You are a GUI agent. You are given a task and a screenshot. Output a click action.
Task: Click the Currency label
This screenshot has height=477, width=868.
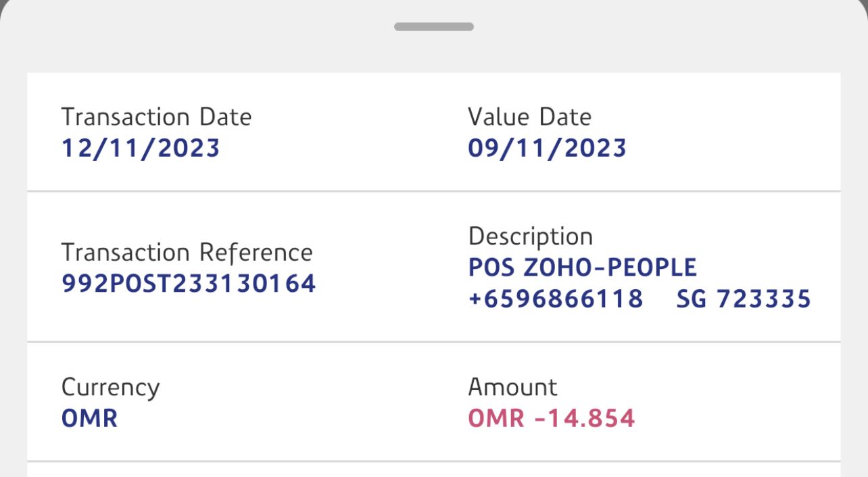click(x=110, y=387)
